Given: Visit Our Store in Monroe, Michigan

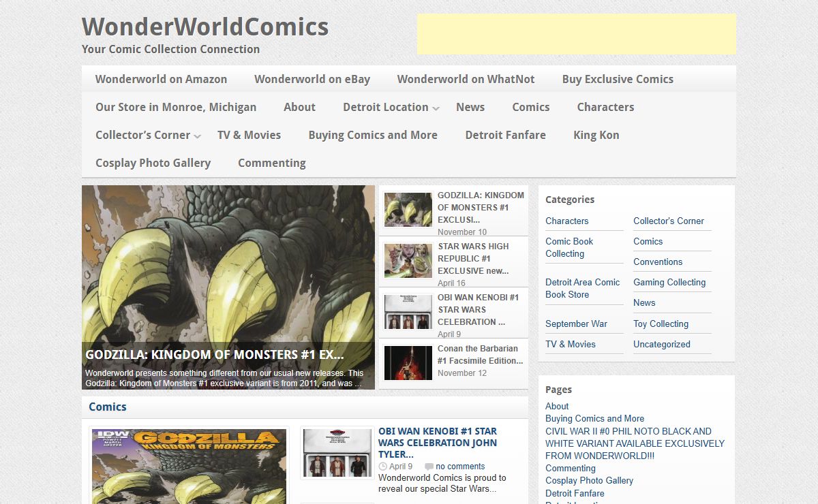Looking at the screenshot, I should [x=176, y=107].
